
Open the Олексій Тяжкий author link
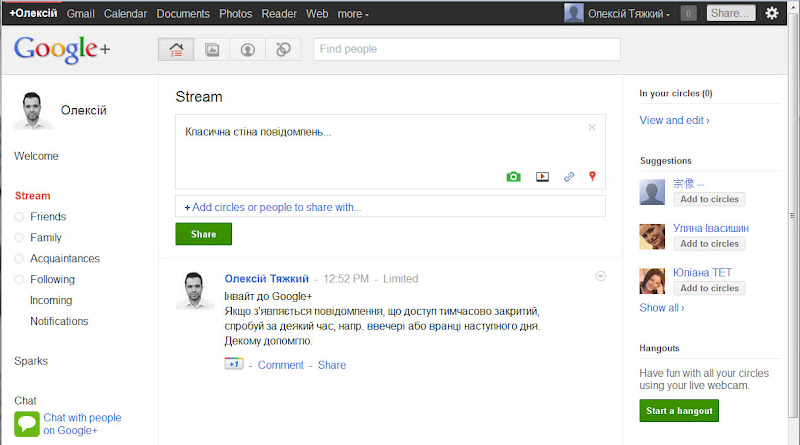[266, 279]
